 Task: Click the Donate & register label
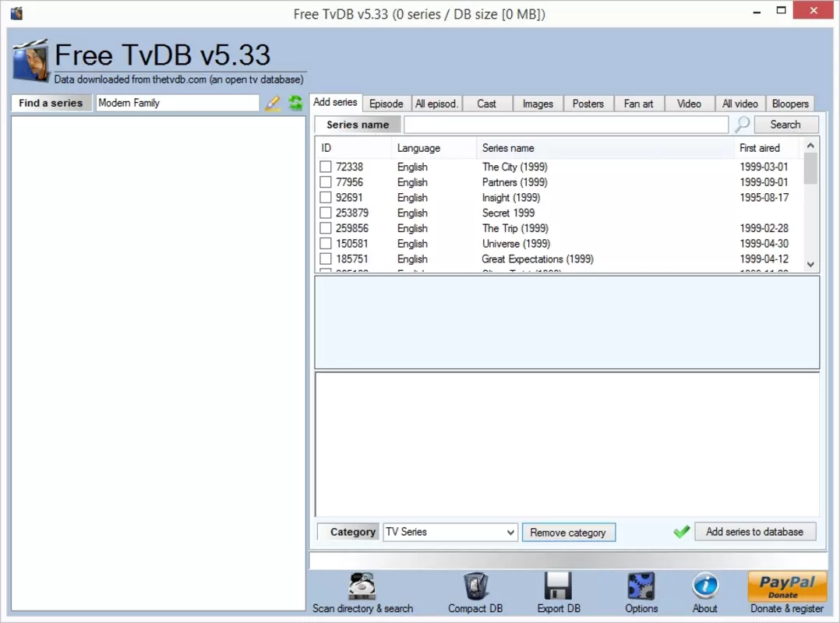point(786,608)
